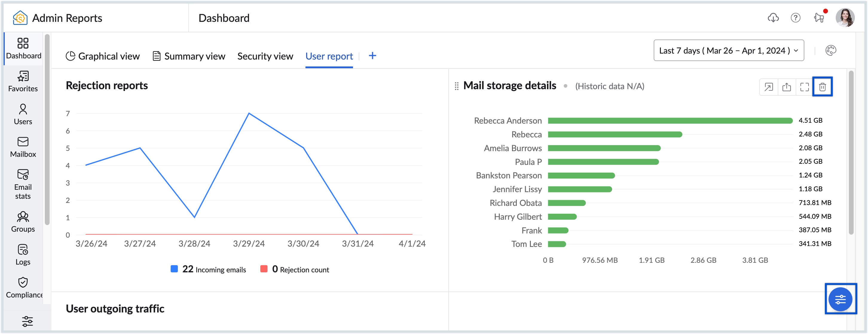Click the User outgoing traffic heading
868x334 pixels.
tap(115, 309)
